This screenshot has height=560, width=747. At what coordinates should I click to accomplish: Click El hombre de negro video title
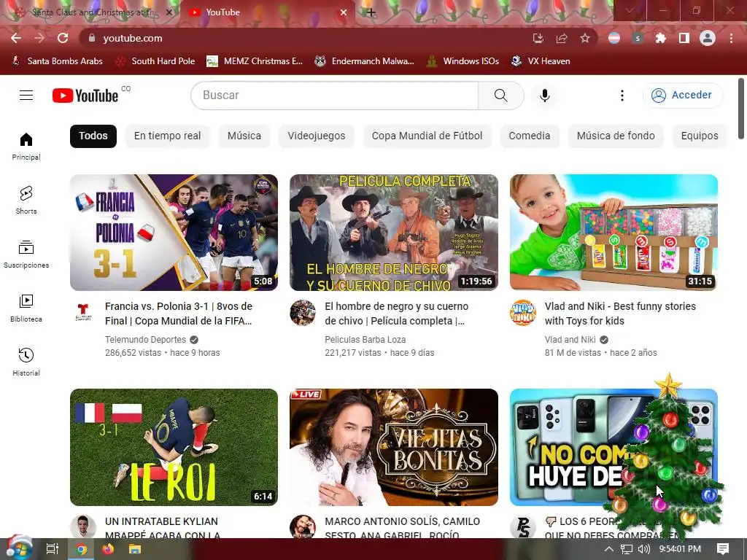[396, 314]
